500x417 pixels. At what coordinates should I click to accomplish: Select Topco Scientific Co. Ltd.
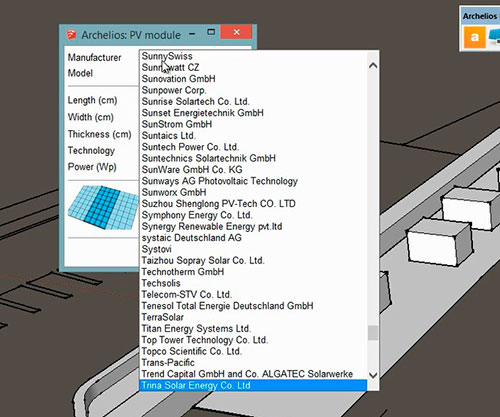tap(253, 351)
